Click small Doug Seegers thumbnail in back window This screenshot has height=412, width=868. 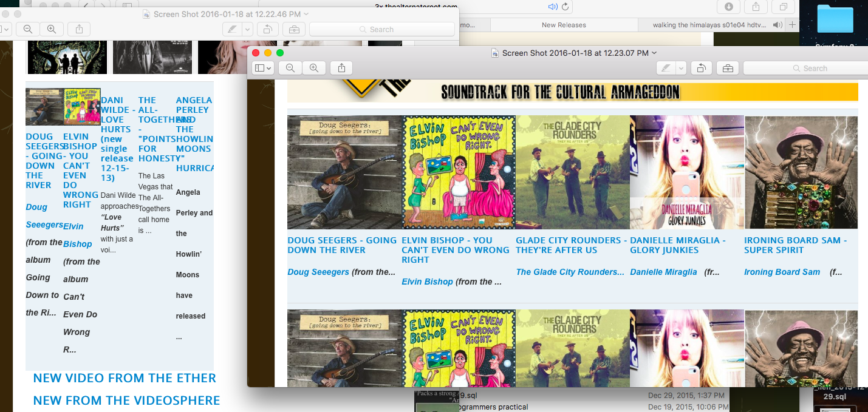click(x=44, y=107)
